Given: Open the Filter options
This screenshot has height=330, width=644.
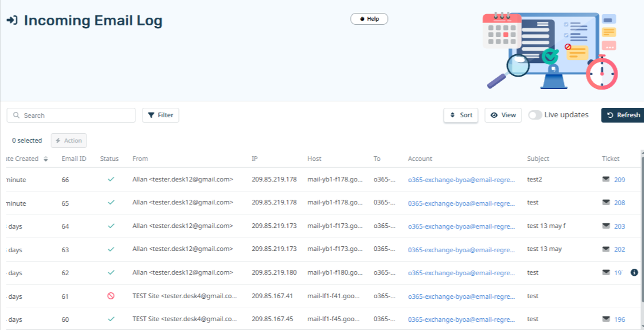Looking at the screenshot, I should coord(160,115).
